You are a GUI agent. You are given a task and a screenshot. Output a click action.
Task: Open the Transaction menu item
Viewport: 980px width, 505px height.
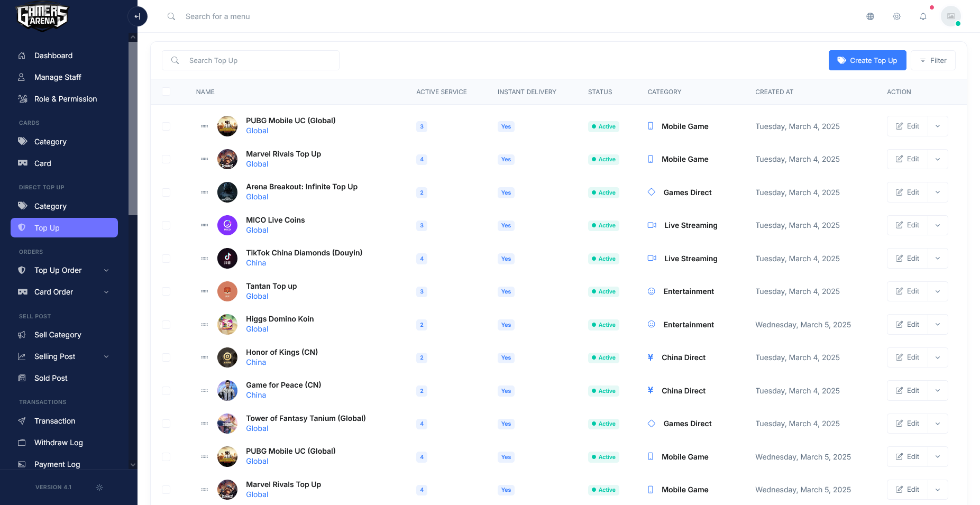pyautogui.click(x=64, y=421)
